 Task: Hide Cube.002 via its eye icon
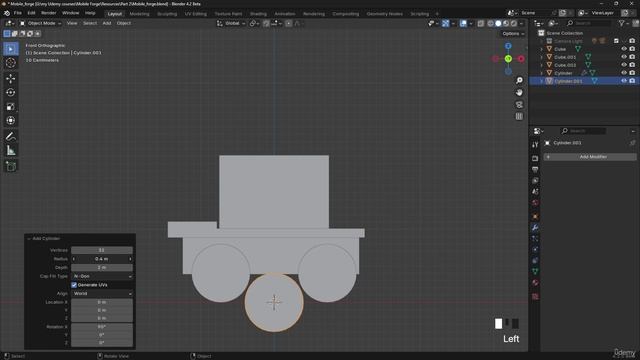coord(624,64)
